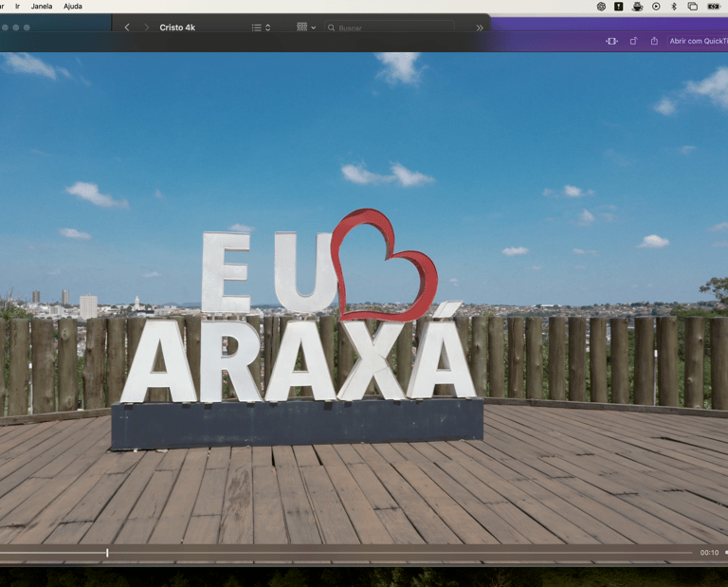
Task: Share the video via share icon
Action: (x=654, y=41)
